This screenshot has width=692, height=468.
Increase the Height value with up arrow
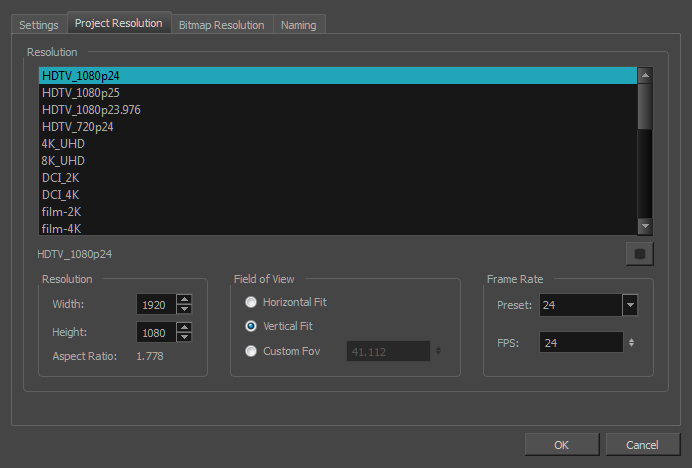pos(183,326)
